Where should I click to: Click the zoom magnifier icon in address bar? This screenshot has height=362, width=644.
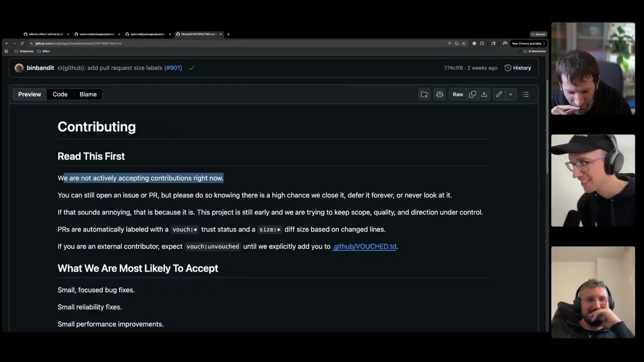click(450, 43)
